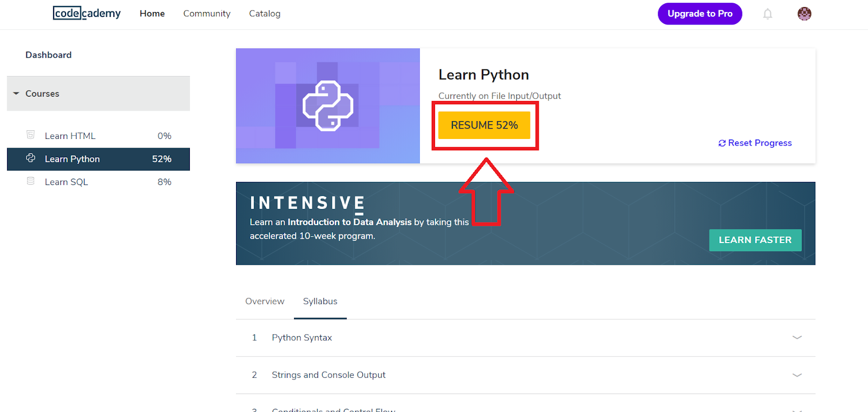Select the Learn SQL course
Image resolution: width=868 pixels, height=412 pixels.
click(98, 182)
